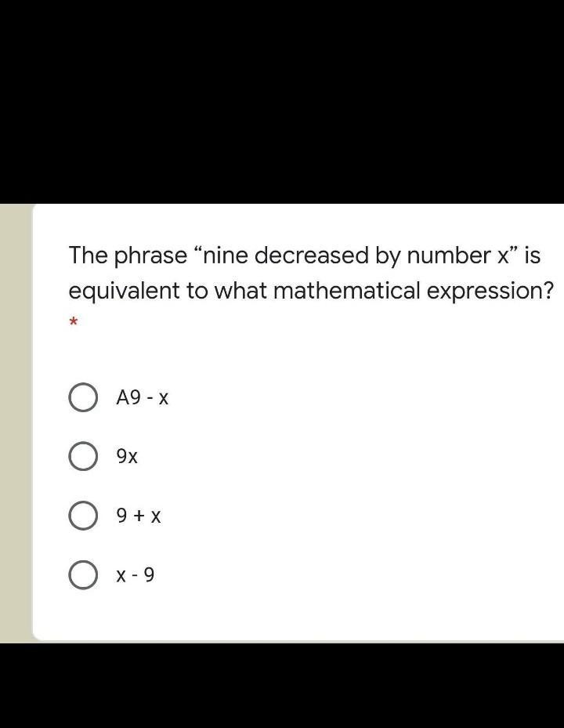Click the black area below the question card

pyautogui.click(x=282, y=686)
